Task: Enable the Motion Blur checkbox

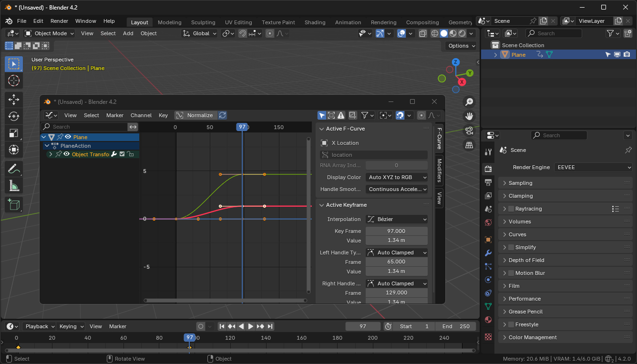Action: point(511,273)
